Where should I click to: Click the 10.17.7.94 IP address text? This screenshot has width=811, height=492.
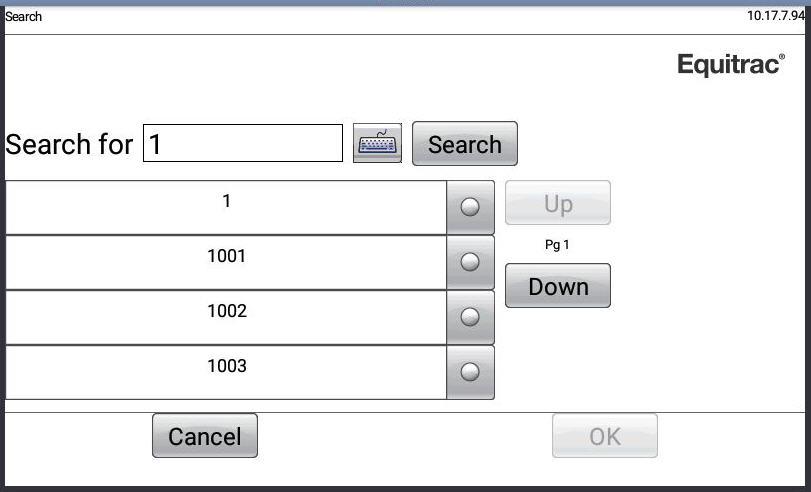click(776, 16)
